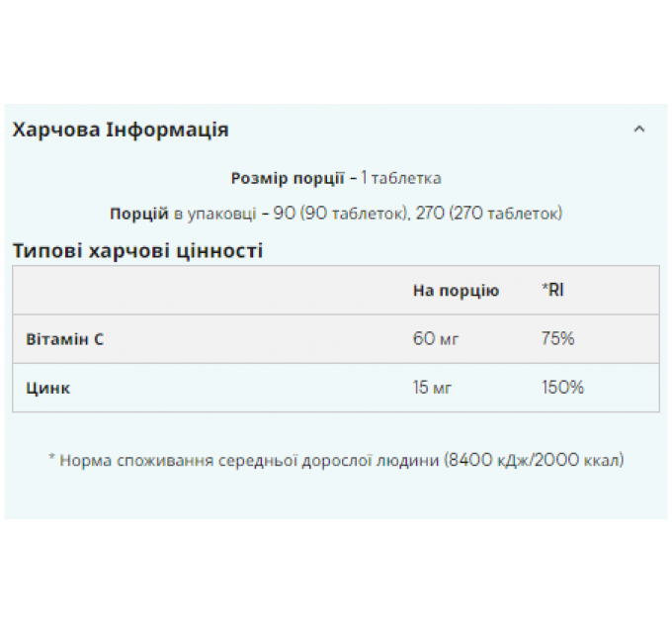Click the 15 мг zinc value
The height and width of the screenshot is (623, 672).
(x=432, y=388)
